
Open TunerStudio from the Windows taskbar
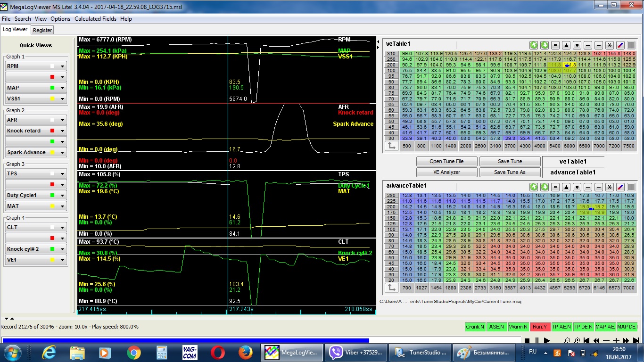point(420,352)
